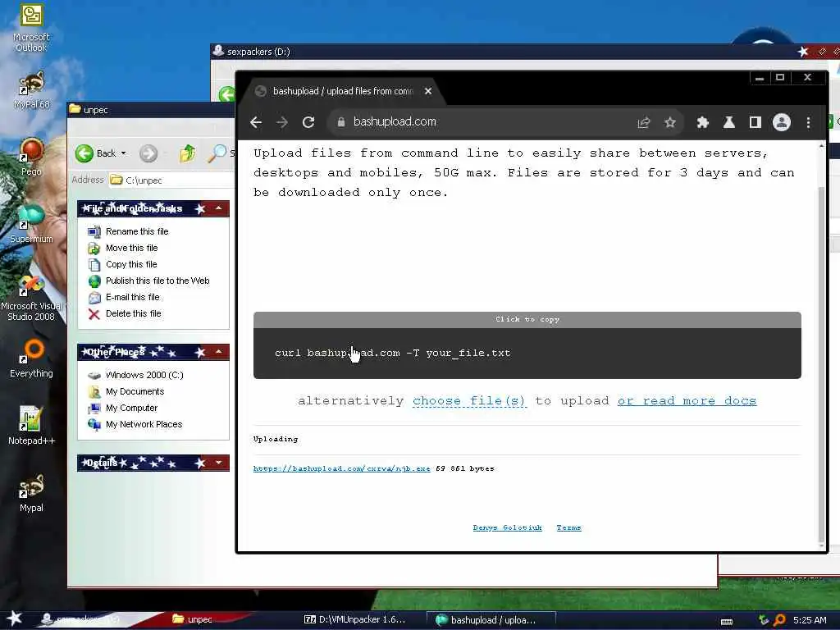Open the browser extensions puzzle icon
This screenshot has width=840, height=630.
702,123
